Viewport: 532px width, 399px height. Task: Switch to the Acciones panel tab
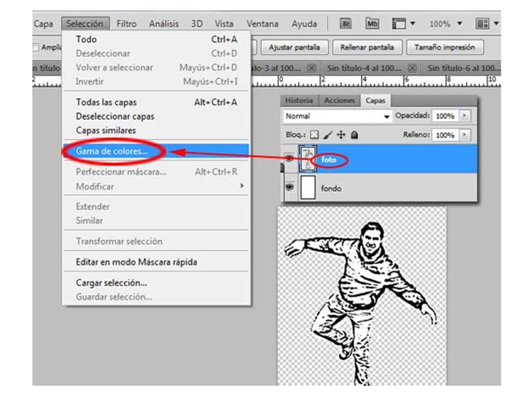click(x=339, y=101)
